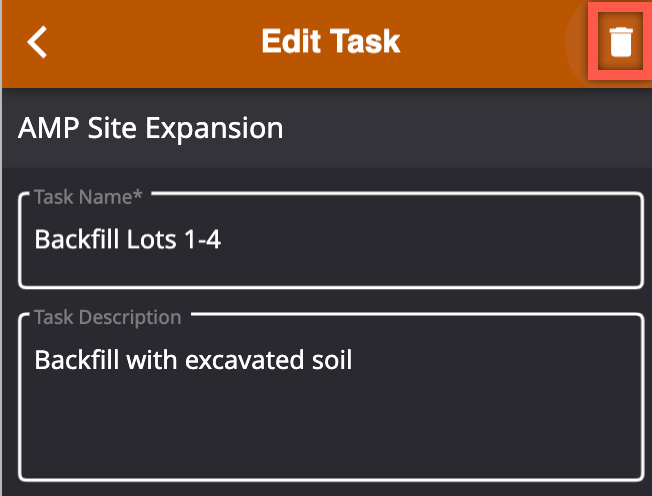Click the trash can delete icon
Viewport: 652px width, 496px height.
coord(620,42)
